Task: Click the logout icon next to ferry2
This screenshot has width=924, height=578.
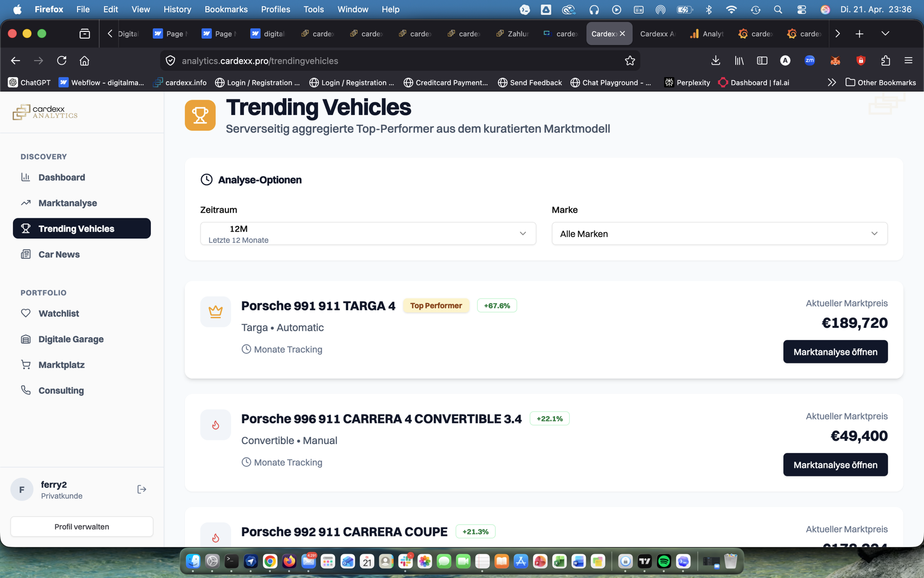Action: point(142,489)
